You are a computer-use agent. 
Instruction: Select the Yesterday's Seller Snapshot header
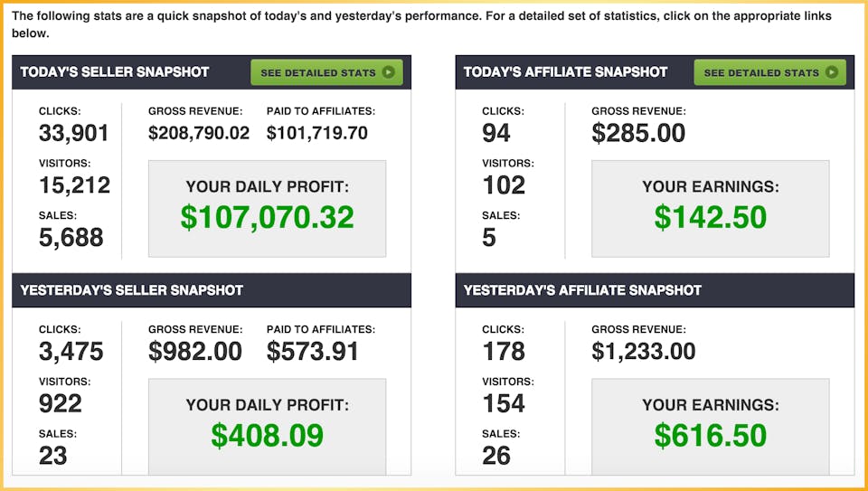(x=132, y=290)
